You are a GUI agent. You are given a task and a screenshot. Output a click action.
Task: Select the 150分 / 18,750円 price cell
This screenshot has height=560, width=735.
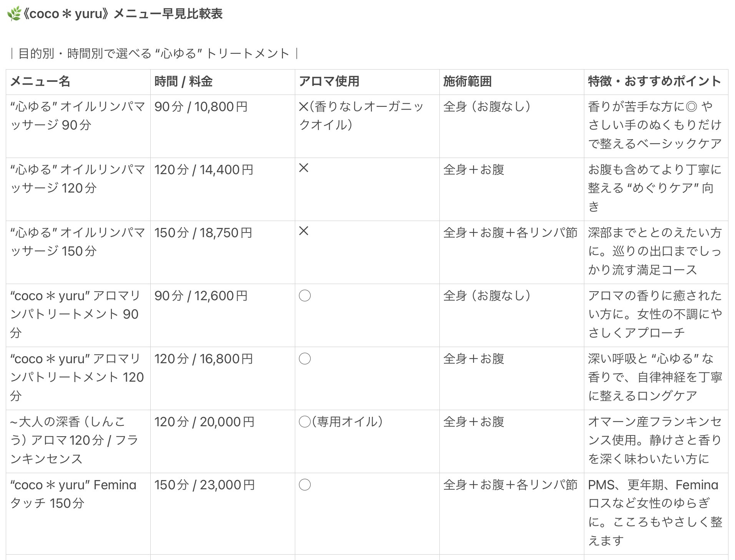click(203, 233)
